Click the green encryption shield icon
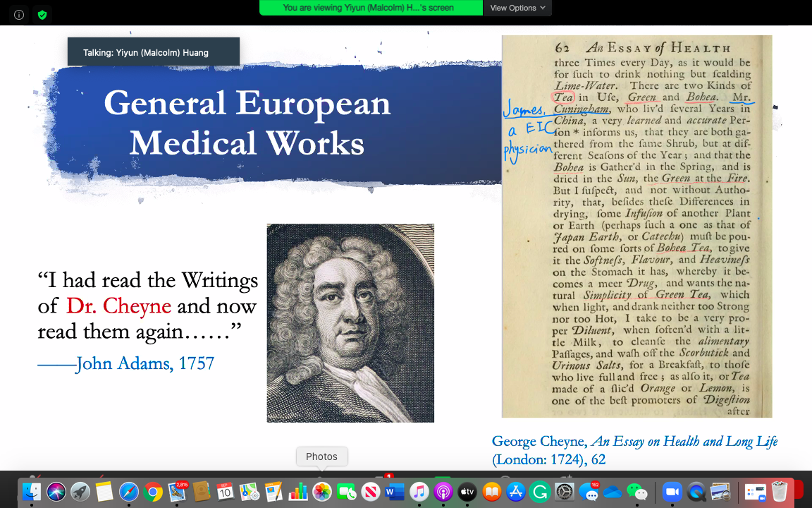Image resolution: width=812 pixels, height=508 pixels. tap(42, 15)
